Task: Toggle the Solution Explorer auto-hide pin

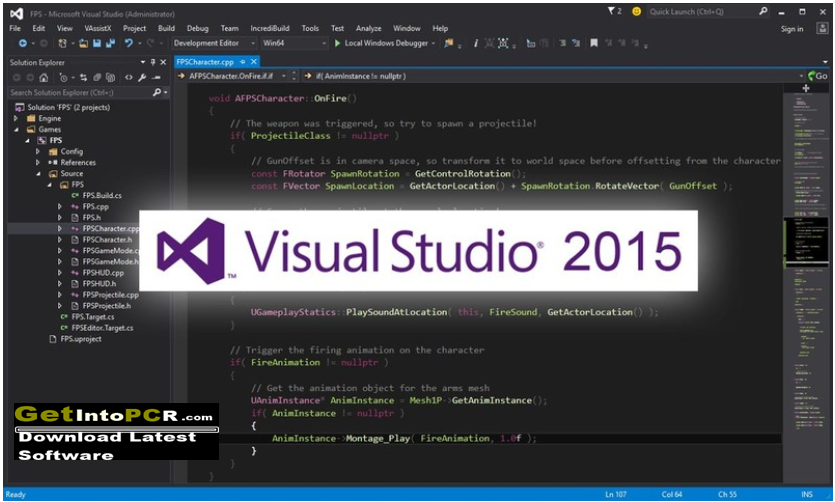Action: pos(153,62)
